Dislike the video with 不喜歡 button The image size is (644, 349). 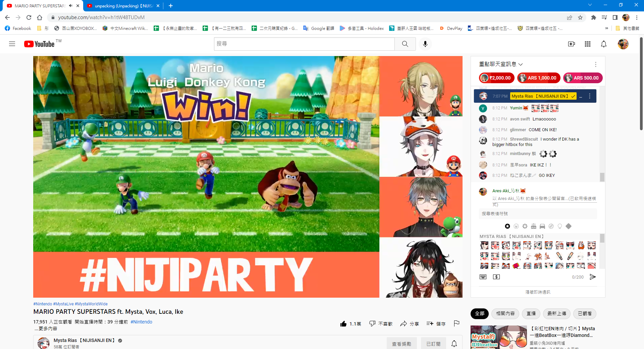click(x=381, y=324)
